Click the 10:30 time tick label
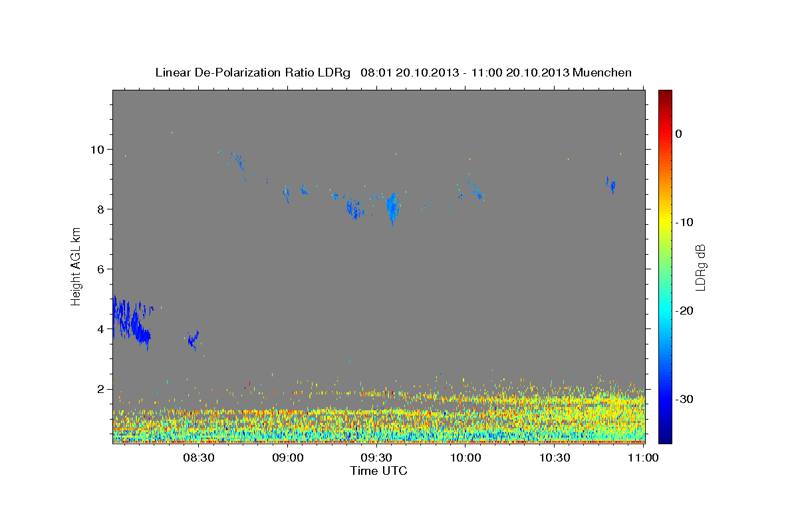This screenshot has width=798, height=532. tap(555, 458)
